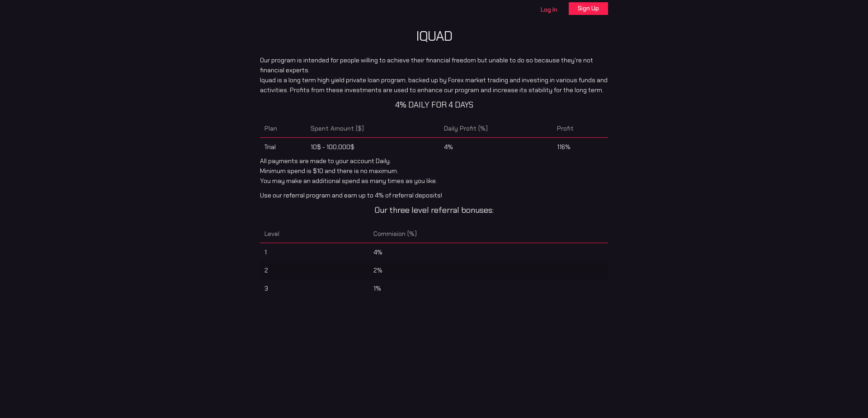Click the Commision (%) column header

[395, 234]
